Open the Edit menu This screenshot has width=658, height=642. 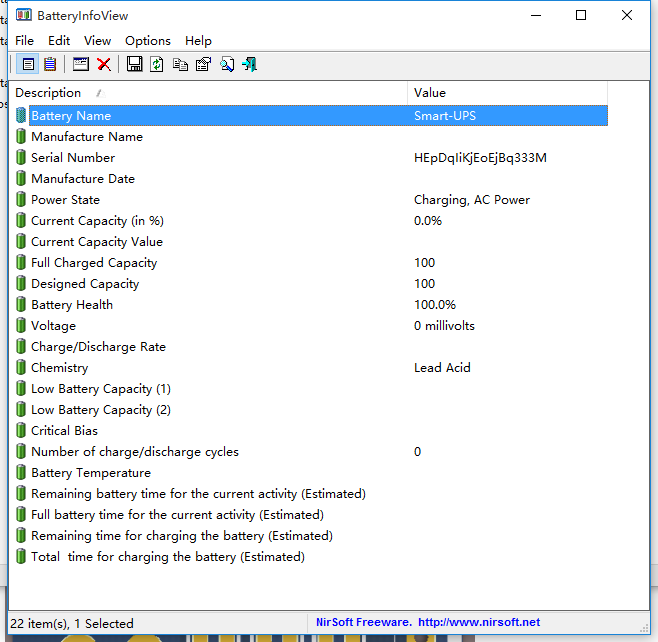(x=59, y=41)
